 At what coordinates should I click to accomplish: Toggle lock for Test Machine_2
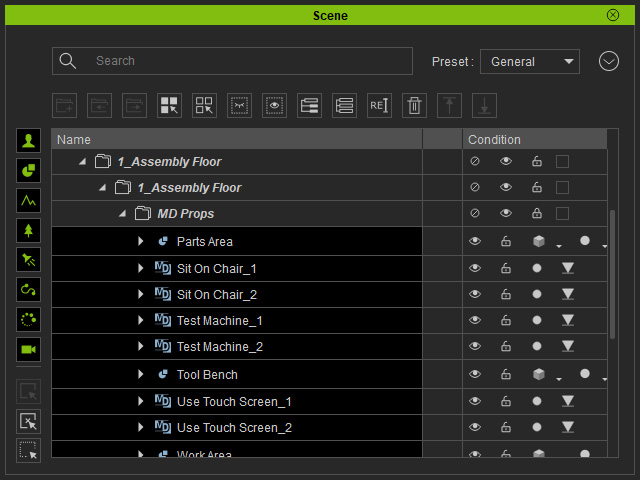506,346
